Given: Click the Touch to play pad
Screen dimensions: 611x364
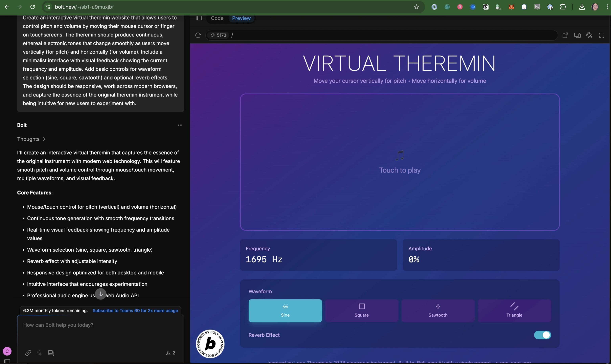Looking at the screenshot, I should click(x=399, y=162).
